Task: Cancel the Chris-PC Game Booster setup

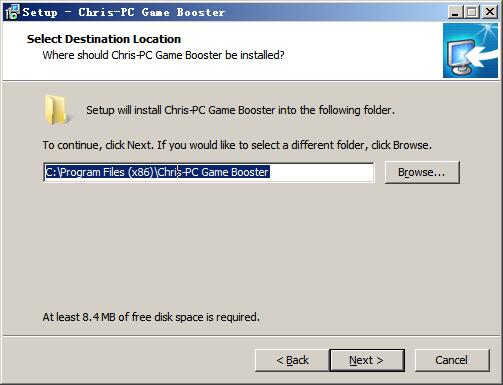Action: click(452, 360)
